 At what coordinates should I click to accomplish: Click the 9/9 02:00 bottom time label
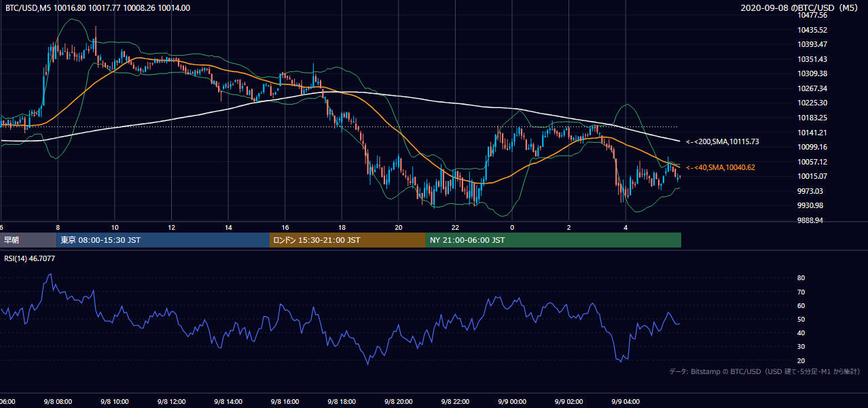[569, 401]
